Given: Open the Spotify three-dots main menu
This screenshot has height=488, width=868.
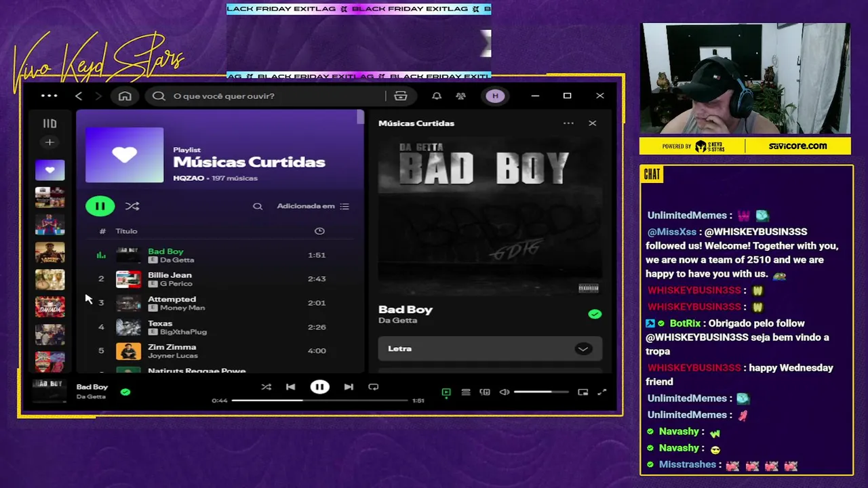Looking at the screenshot, I should (x=50, y=96).
